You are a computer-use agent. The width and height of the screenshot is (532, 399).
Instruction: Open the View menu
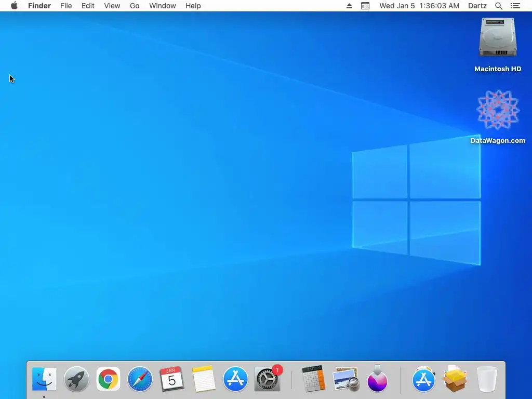pyautogui.click(x=112, y=6)
